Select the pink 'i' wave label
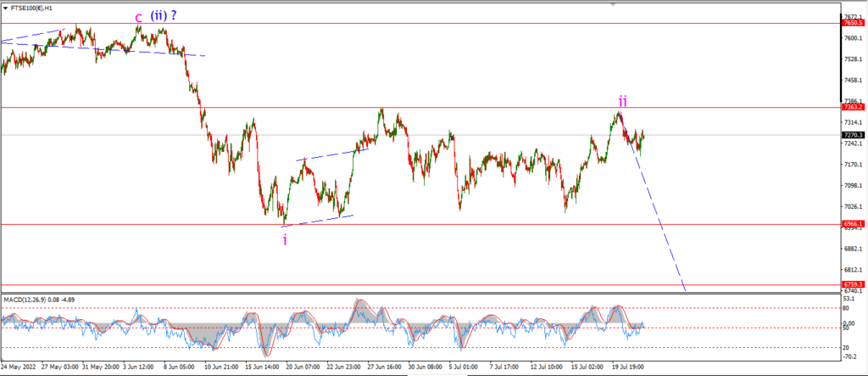The width and height of the screenshot is (868, 376). pos(285,239)
